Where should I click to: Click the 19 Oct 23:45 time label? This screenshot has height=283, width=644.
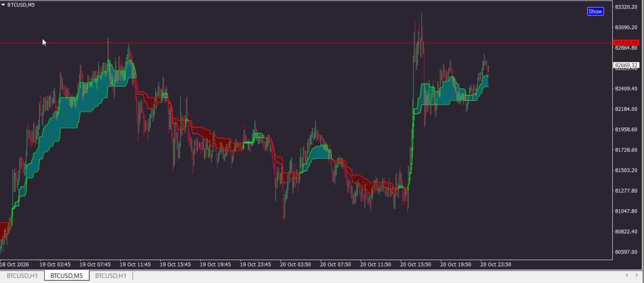click(256, 264)
